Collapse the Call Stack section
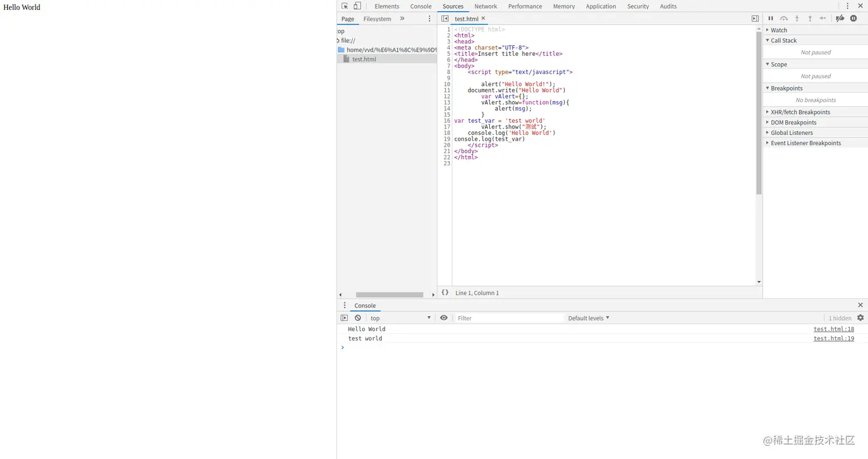Screen dimensions: 868x459 click(815, 40)
